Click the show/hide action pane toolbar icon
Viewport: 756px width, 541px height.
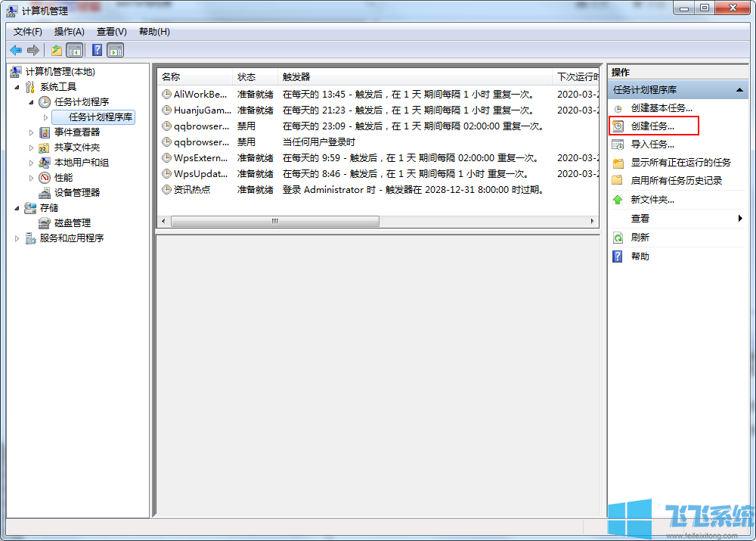[115, 50]
